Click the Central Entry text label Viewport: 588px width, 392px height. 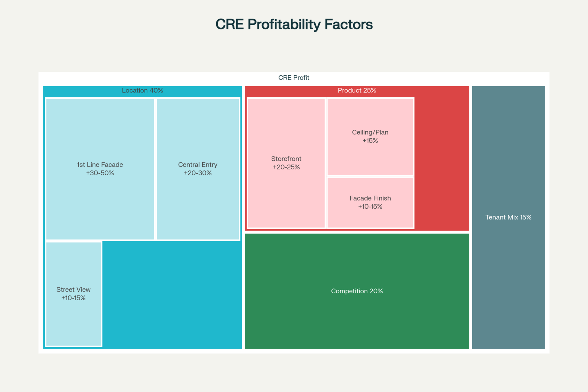[198, 165]
